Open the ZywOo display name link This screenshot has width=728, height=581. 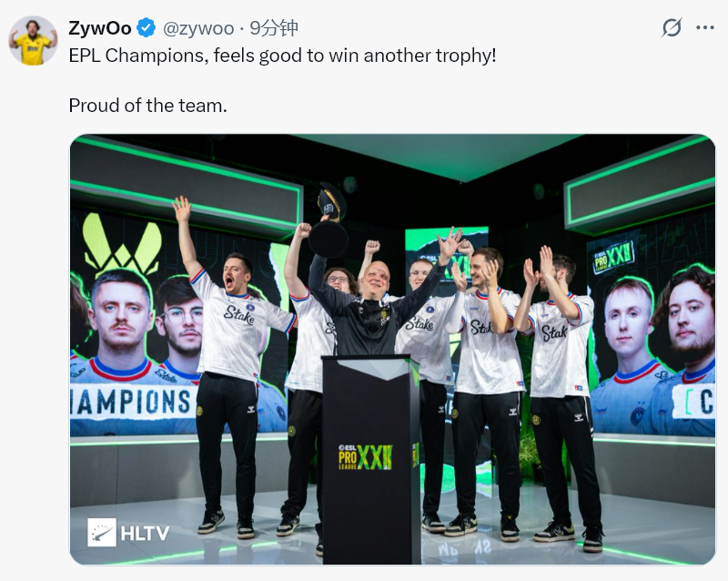(100, 28)
